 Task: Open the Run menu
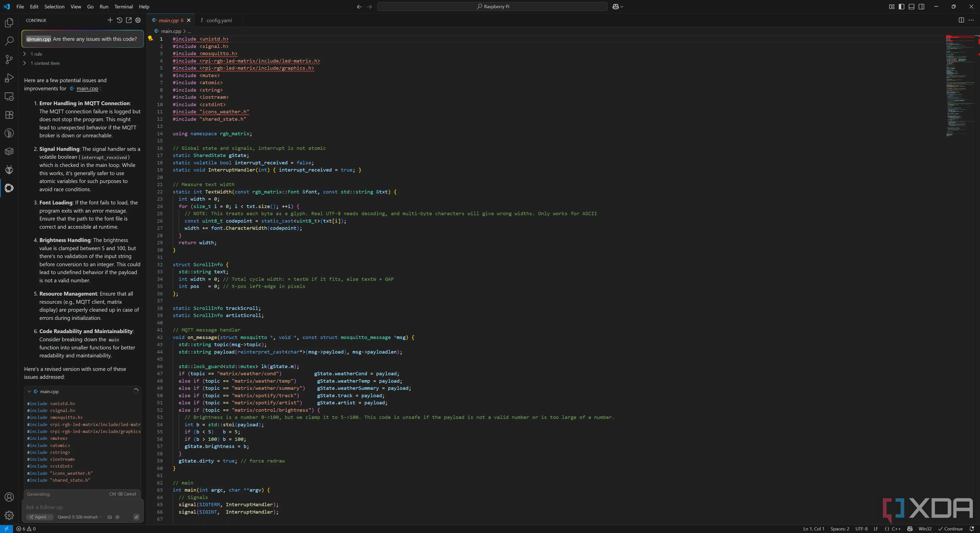pos(104,6)
